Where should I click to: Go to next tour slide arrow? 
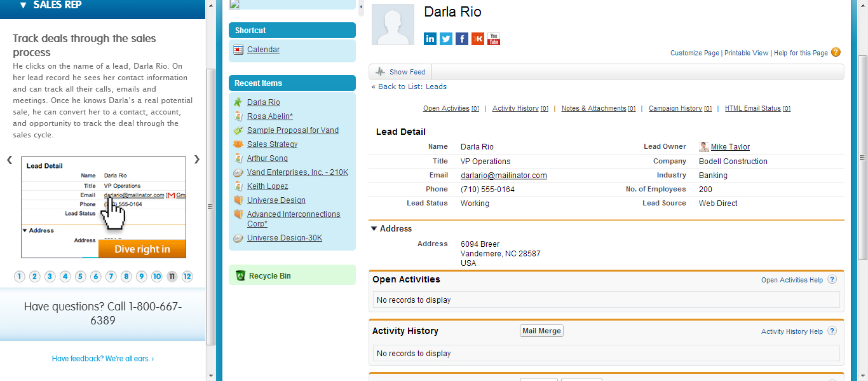pos(197,160)
